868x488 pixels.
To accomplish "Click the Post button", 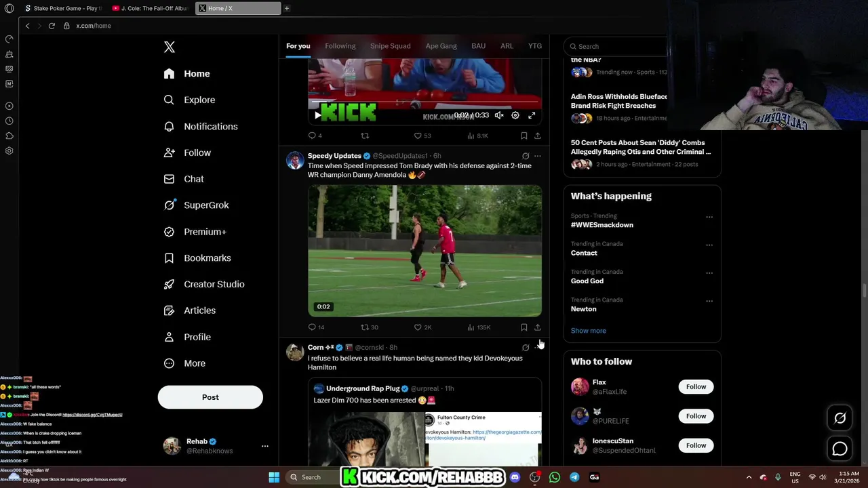I will click(210, 397).
